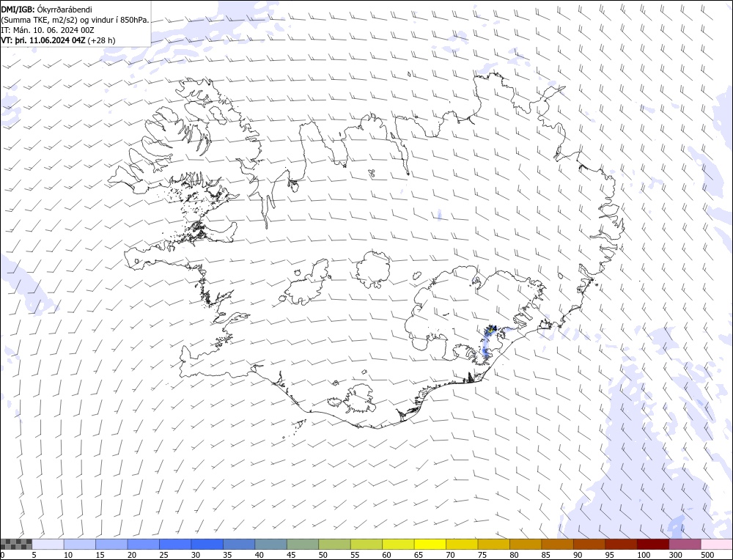The width and height of the screenshot is (733, 560).
Task: Click the 75–80 amber legend swatch
Action: pos(493,544)
